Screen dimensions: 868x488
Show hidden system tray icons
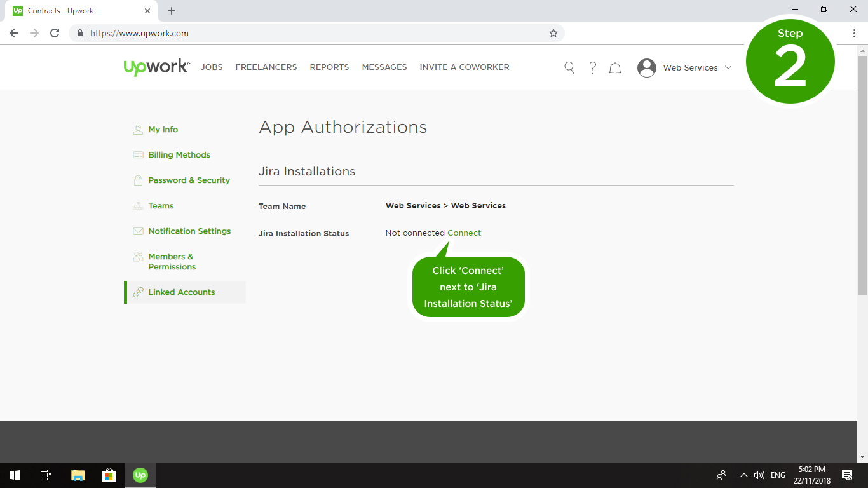(x=743, y=475)
